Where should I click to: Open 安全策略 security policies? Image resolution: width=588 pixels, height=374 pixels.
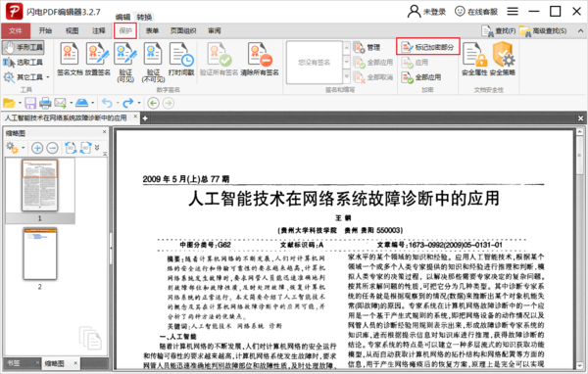tap(503, 59)
